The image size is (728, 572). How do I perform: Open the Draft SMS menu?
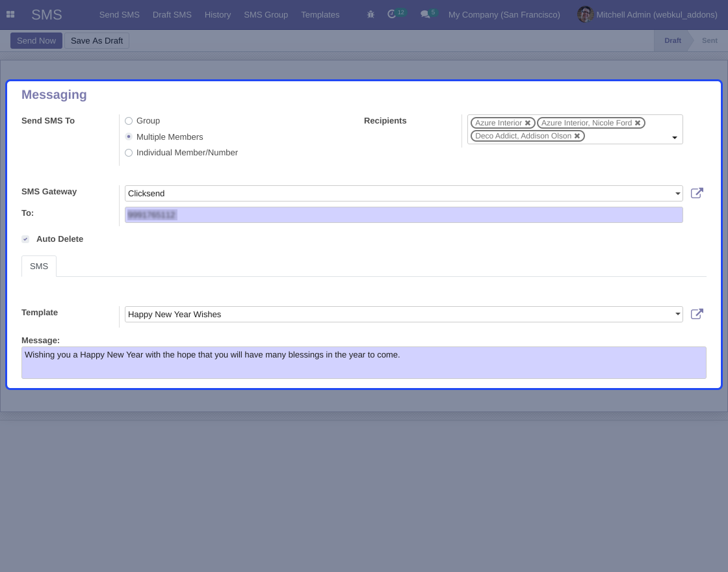172,15
